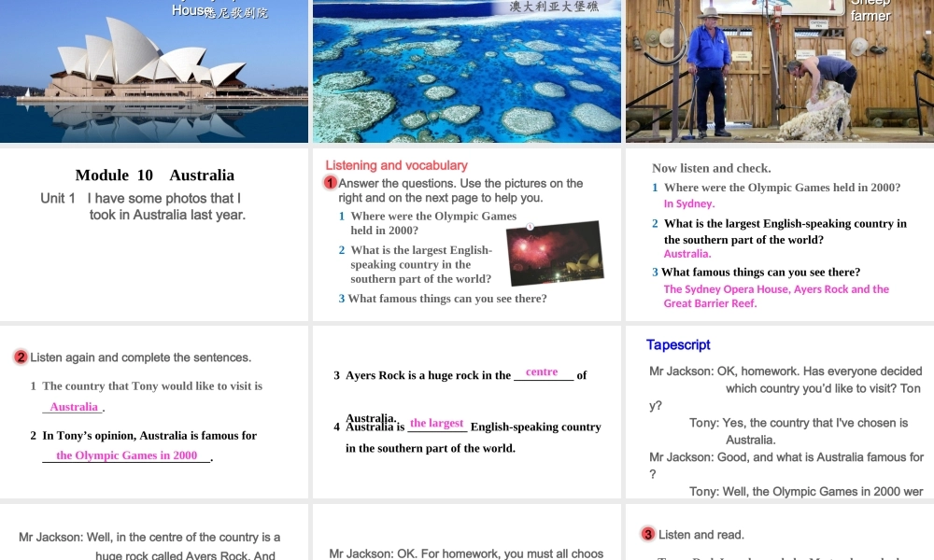This screenshot has width=934, height=560.
Task: Click 'Mr Jackson: OK. For homework' line
Action: 466,553
